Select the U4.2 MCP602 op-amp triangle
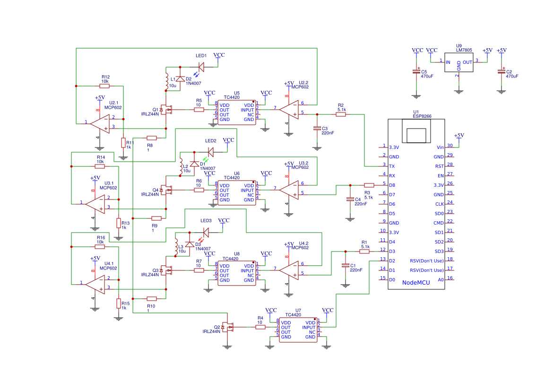This screenshot has height=392, width=554. click(x=289, y=270)
